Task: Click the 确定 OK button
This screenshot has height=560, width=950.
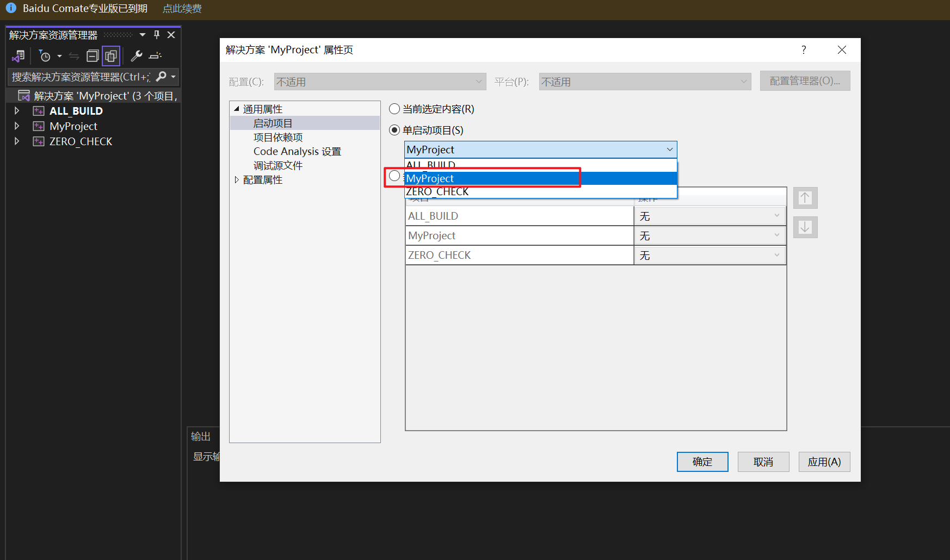Action: coord(702,462)
